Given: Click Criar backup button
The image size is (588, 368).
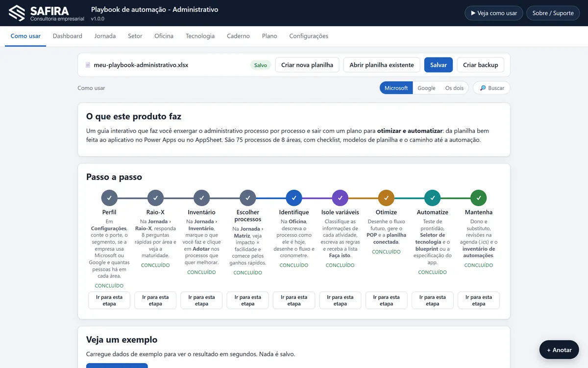Looking at the screenshot, I should (x=481, y=65).
